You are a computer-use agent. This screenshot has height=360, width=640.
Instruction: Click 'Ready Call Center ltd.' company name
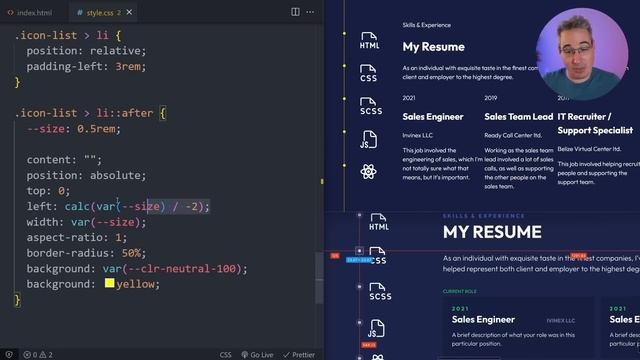pos(513,136)
